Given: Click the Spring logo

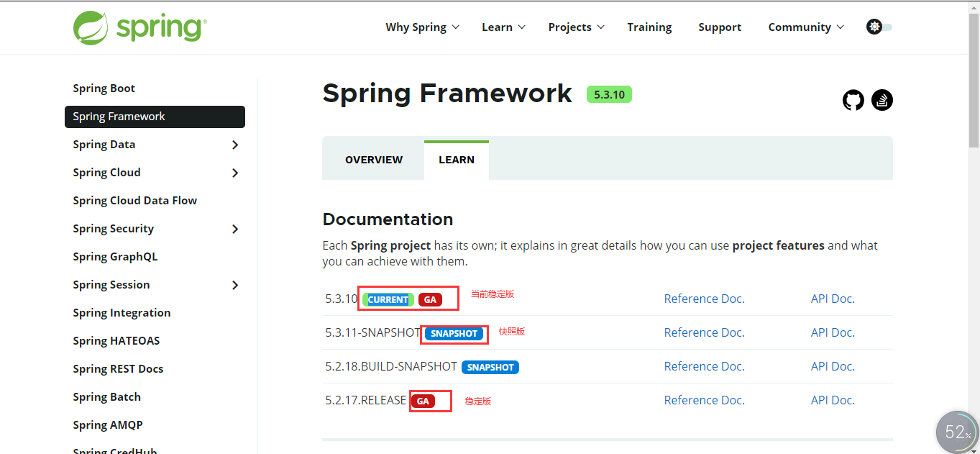Looking at the screenshot, I should pyautogui.click(x=140, y=27).
